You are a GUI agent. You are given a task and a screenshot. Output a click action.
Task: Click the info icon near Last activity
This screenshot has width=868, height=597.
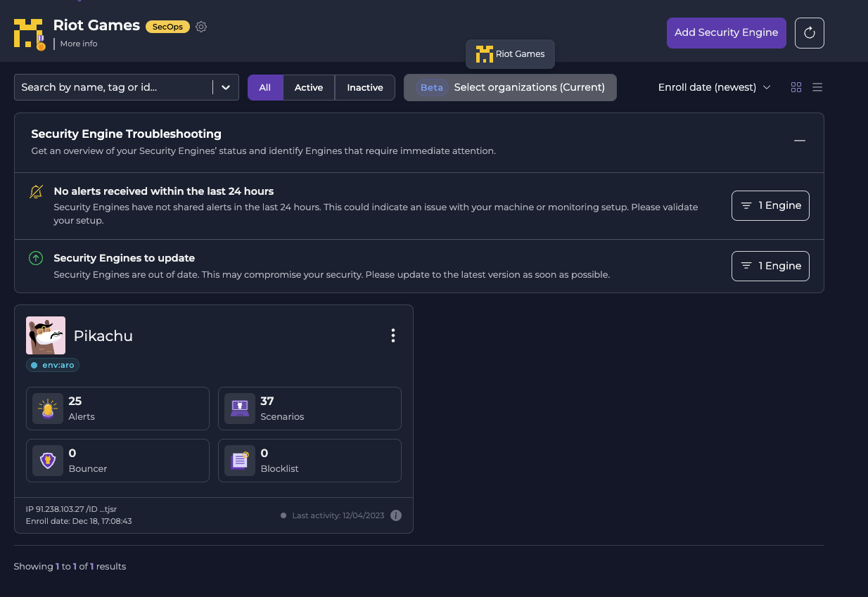[396, 515]
